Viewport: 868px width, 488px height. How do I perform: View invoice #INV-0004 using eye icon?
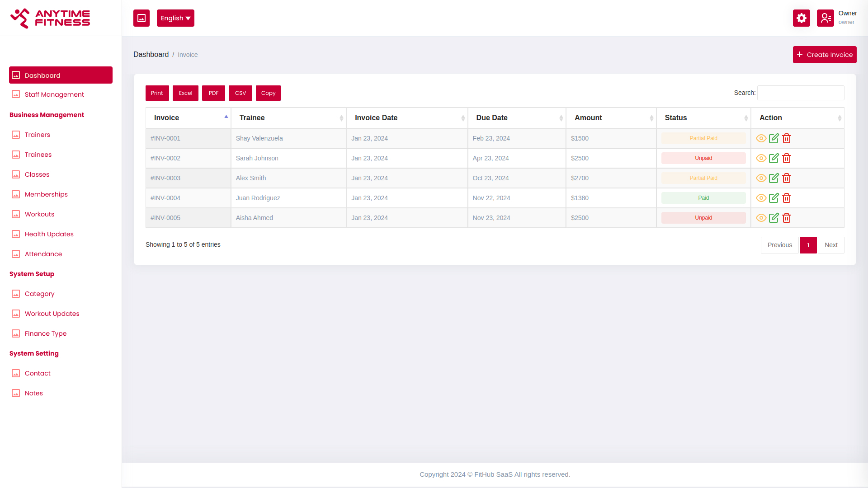761,198
